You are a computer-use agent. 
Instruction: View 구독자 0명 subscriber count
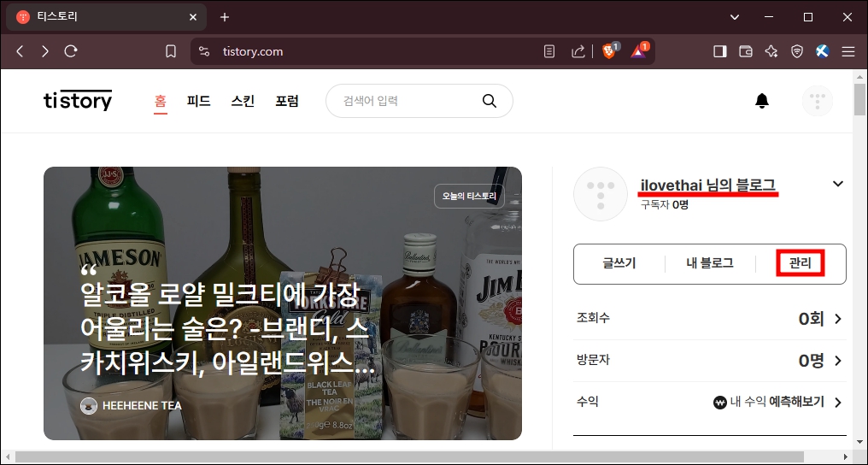point(665,205)
